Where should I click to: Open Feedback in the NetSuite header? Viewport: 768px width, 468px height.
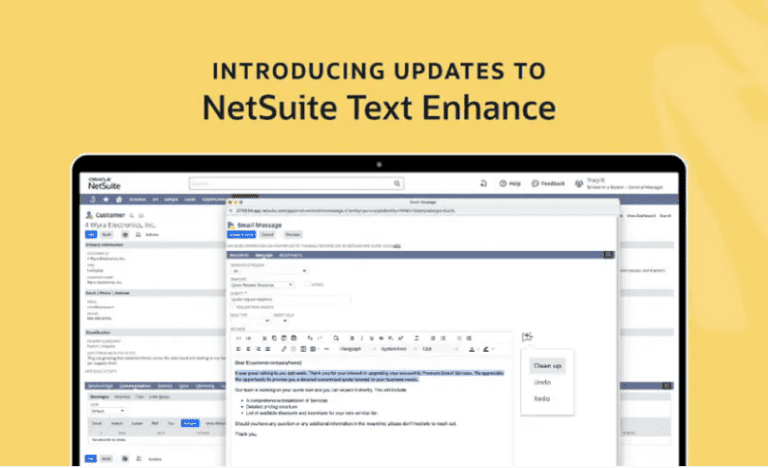[x=548, y=183]
